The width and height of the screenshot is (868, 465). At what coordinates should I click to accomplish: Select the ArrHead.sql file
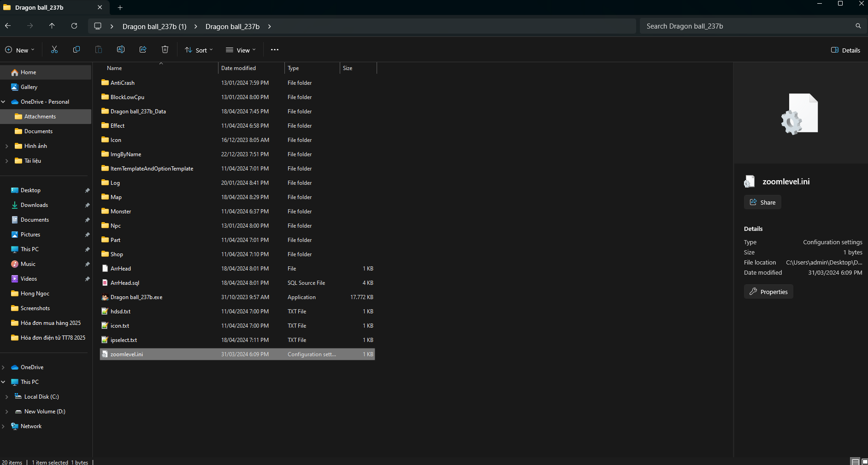tap(237, 283)
